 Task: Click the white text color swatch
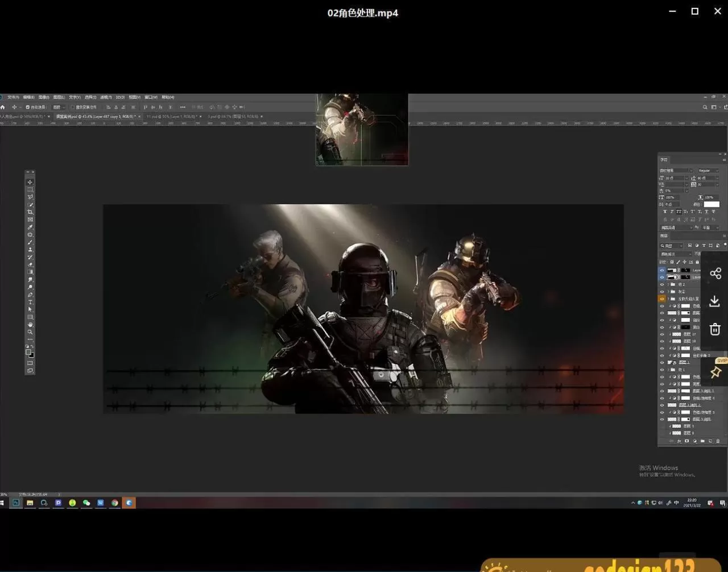click(711, 204)
